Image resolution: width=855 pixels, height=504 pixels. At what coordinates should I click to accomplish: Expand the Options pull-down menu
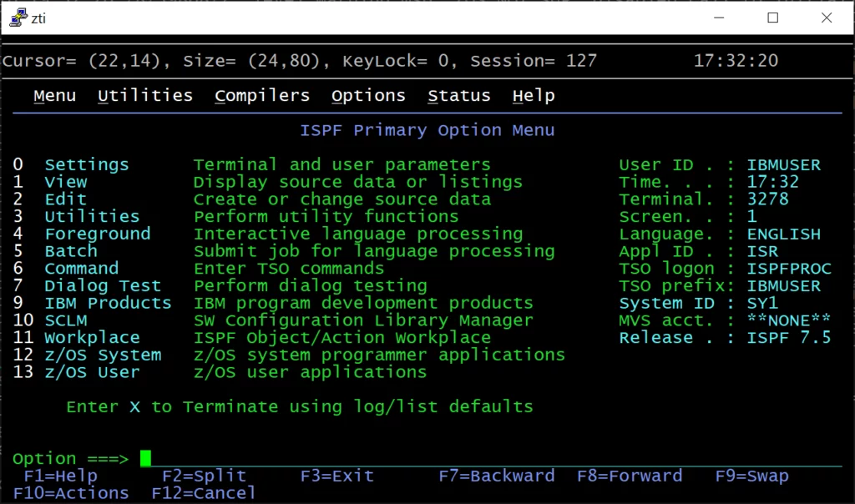point(368,96)
